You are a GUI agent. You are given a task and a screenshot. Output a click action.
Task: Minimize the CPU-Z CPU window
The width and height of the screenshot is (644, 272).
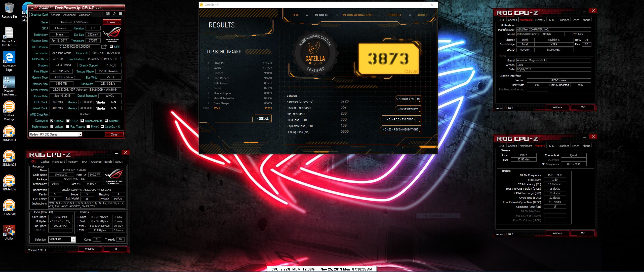[x=117, y=153]
